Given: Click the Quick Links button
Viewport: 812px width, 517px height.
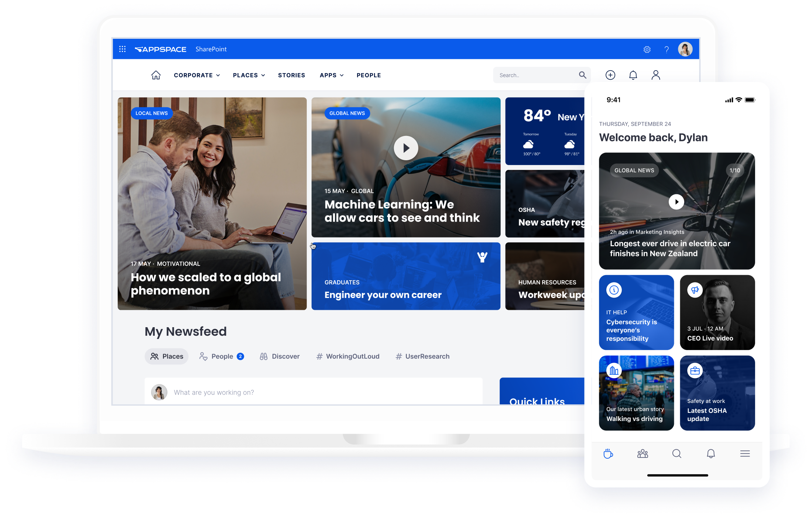Looking at the screenshot, I should (537, 401).
